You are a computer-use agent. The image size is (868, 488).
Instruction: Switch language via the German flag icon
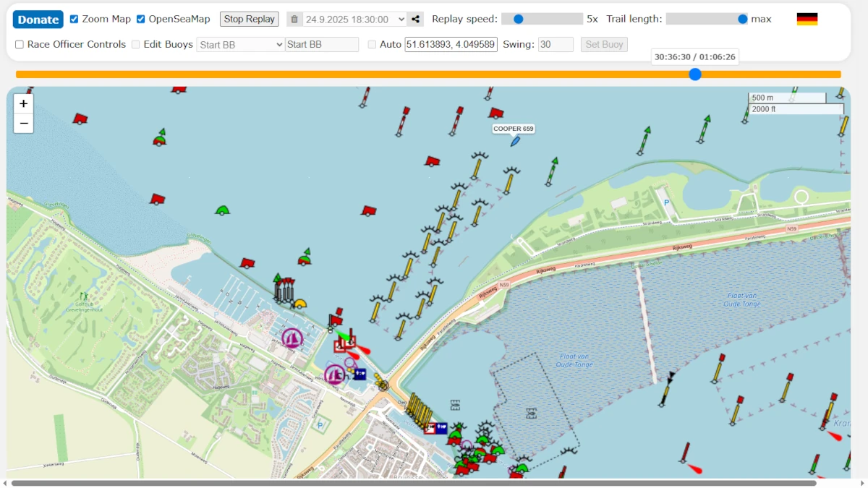[807, 20]
